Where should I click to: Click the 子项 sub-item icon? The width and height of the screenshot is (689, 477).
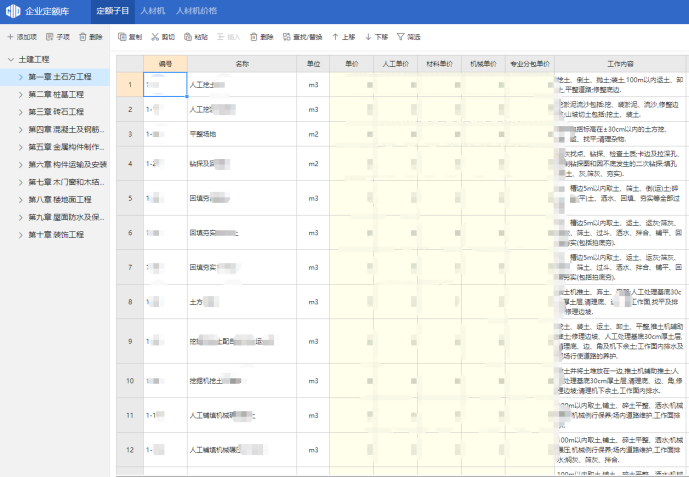click(49, 37)
